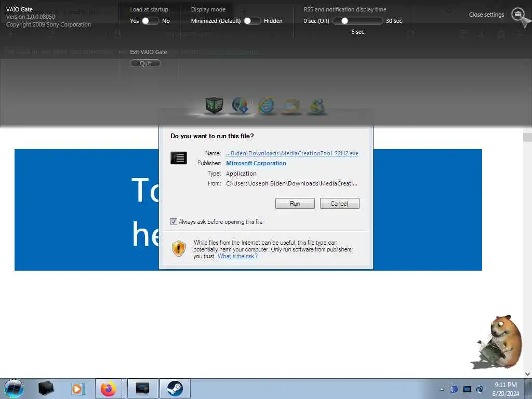Click the Close settings label
Viewport: 532px width, 399px height.
(x=486, y=15)
